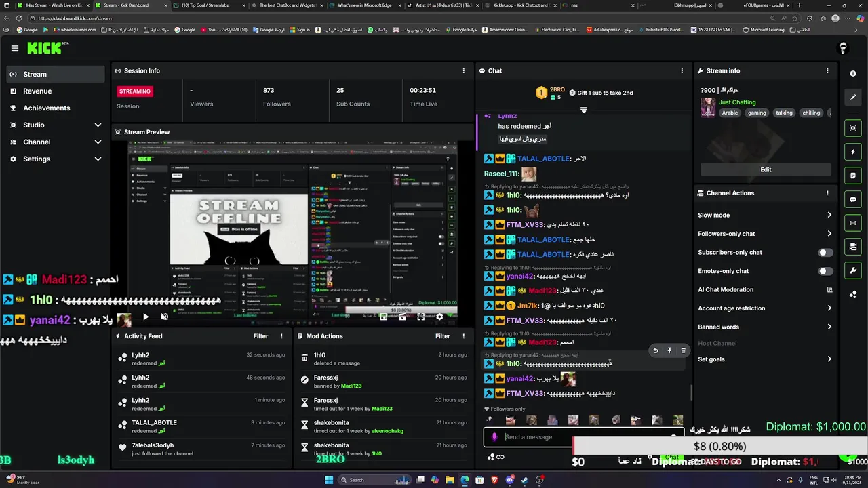This screenshot has width=868, height=488.
Task: Toggle the session info broadcast icon
Action: (x=853, y=223)
